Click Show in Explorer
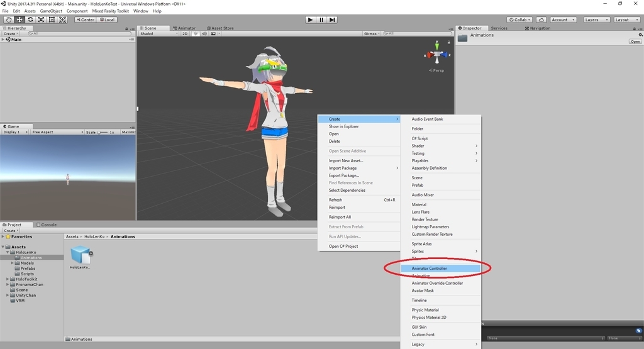 [359, 126]
